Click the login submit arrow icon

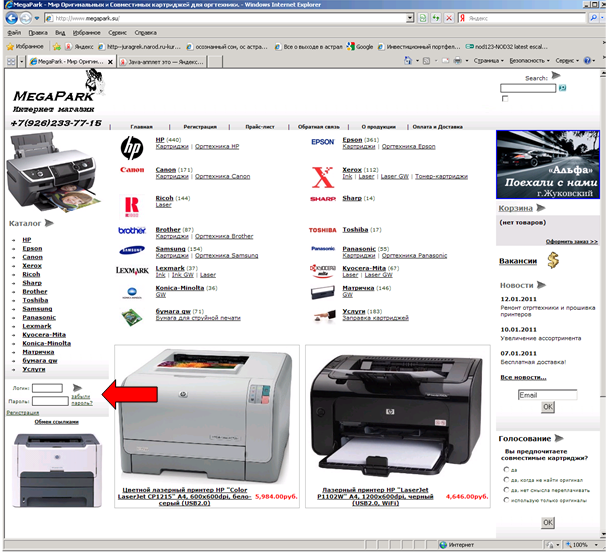pos(77,388)
